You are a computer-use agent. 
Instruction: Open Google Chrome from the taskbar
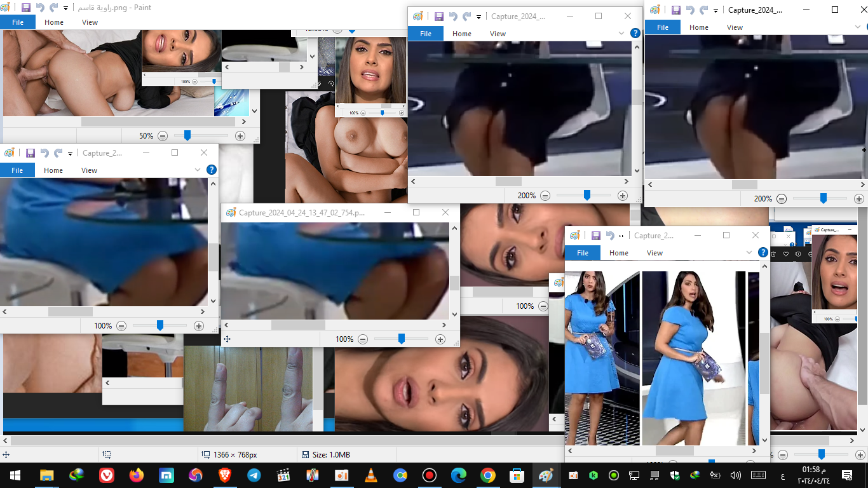[x=487, y=475]
